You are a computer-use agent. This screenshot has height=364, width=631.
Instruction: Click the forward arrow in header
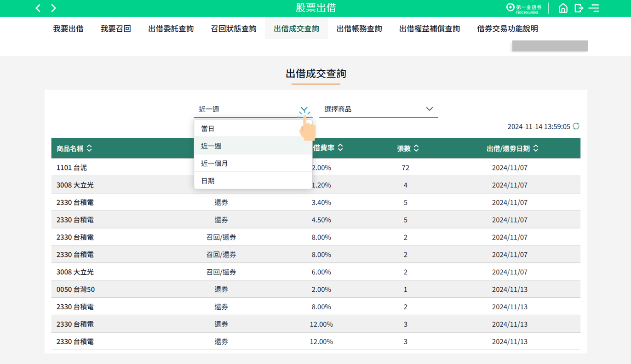click(x=53, y=8)
